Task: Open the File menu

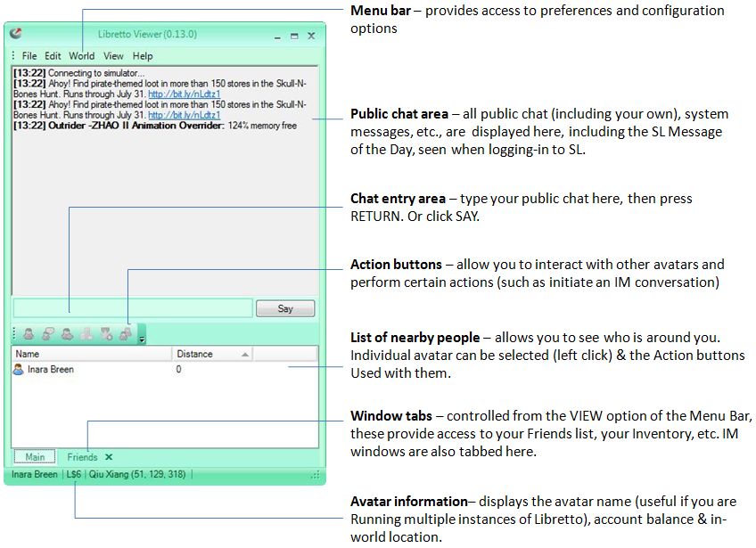Action: pyautogui.click(x=29, y=56)
